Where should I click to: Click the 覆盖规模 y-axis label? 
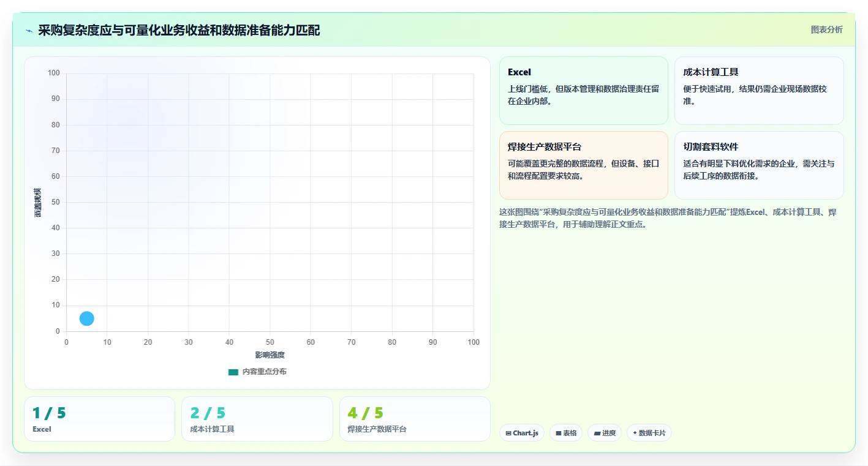pyautogui.click(x=38, y=202)
